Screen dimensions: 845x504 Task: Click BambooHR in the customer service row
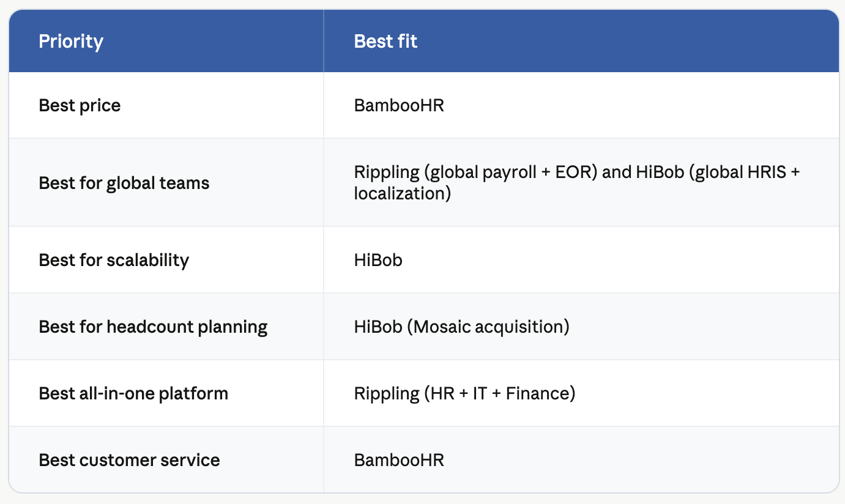pos(399,460)
